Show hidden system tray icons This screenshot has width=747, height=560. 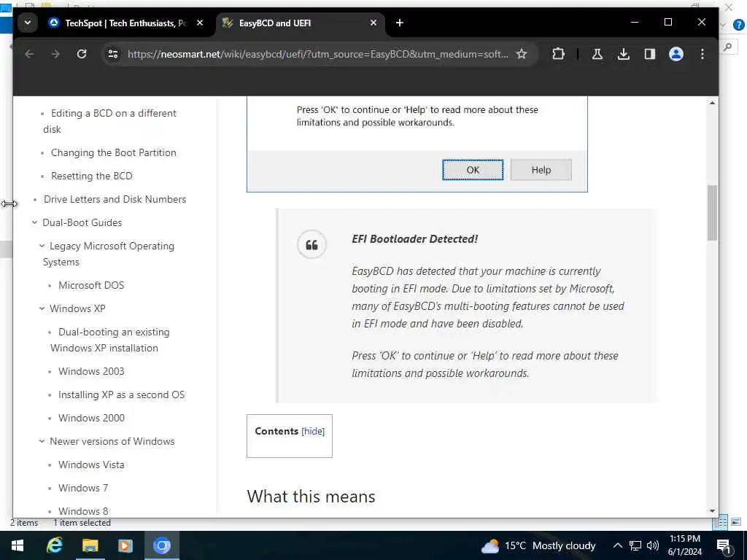point(617,545)
